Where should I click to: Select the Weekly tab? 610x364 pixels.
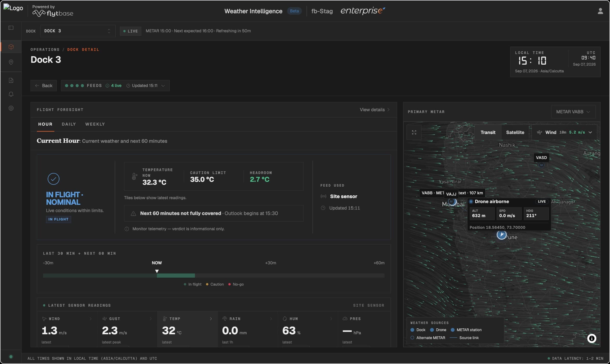[x=95, y=124]
